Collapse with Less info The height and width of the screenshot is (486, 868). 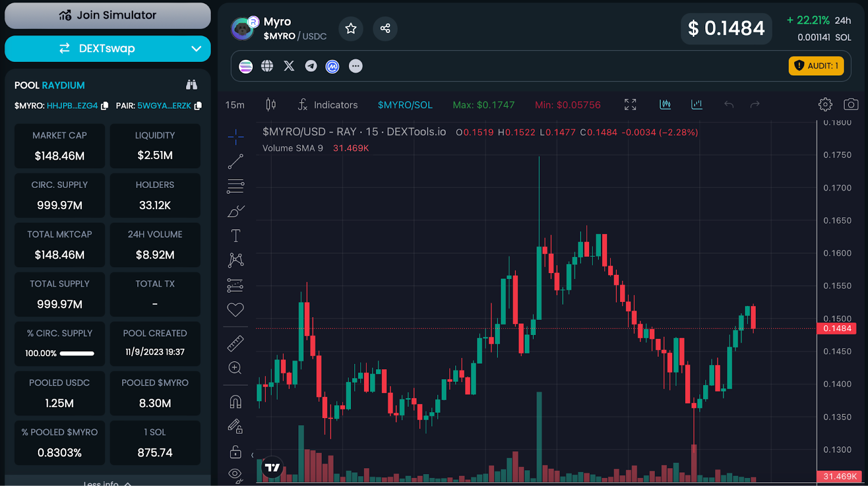coord(107,483)
